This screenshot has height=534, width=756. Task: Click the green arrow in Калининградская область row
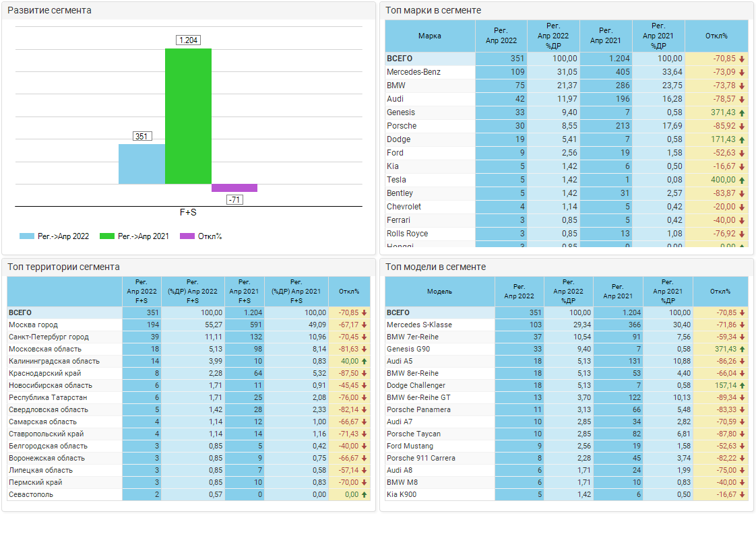[x=365, y=362]
